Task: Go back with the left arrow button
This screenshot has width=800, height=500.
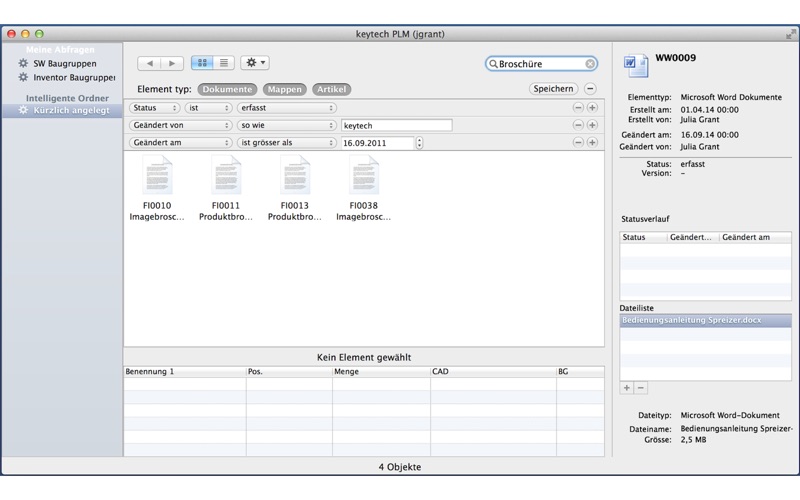Action: point(149,63)
